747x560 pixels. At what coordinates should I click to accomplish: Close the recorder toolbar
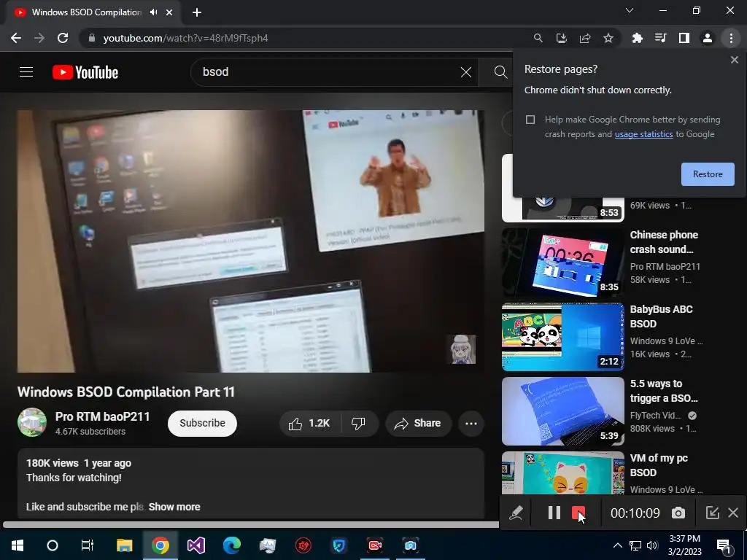pyautogui.click(x=733, y=513)
